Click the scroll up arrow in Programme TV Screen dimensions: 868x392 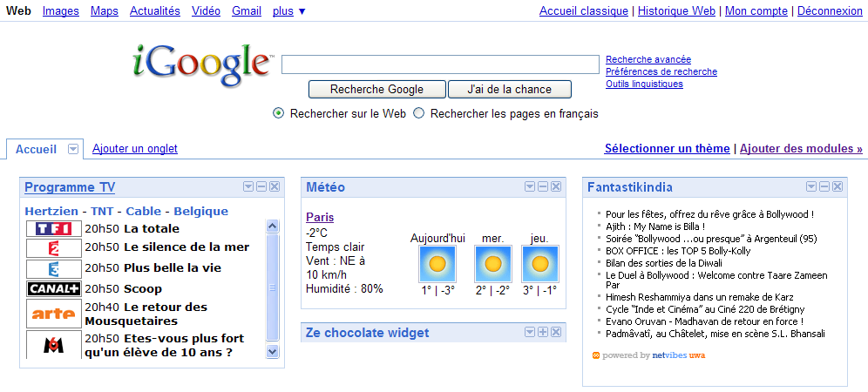(x=273, y=226)
